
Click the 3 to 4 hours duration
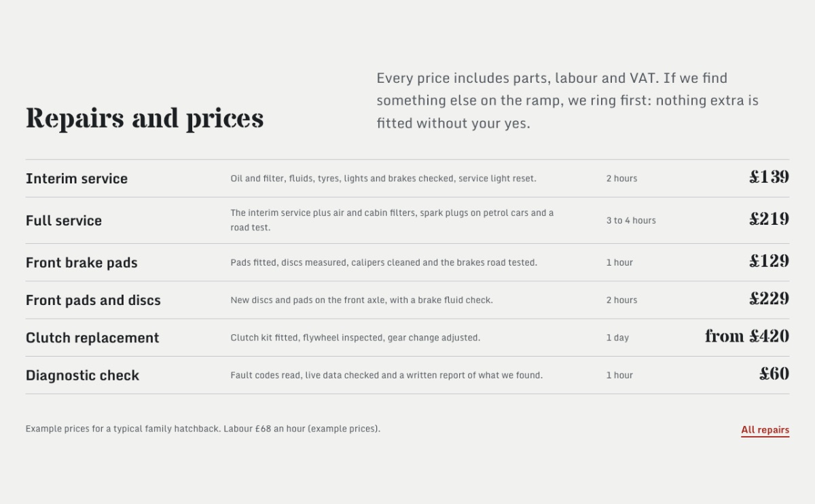point(631,220)
